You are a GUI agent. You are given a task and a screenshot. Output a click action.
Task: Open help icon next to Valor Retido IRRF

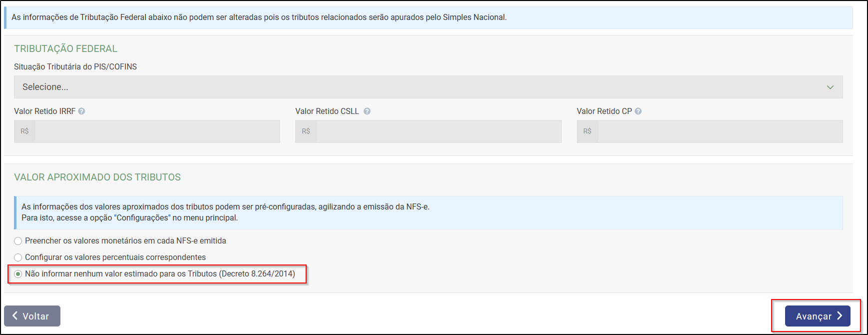(x=81, y=111)
